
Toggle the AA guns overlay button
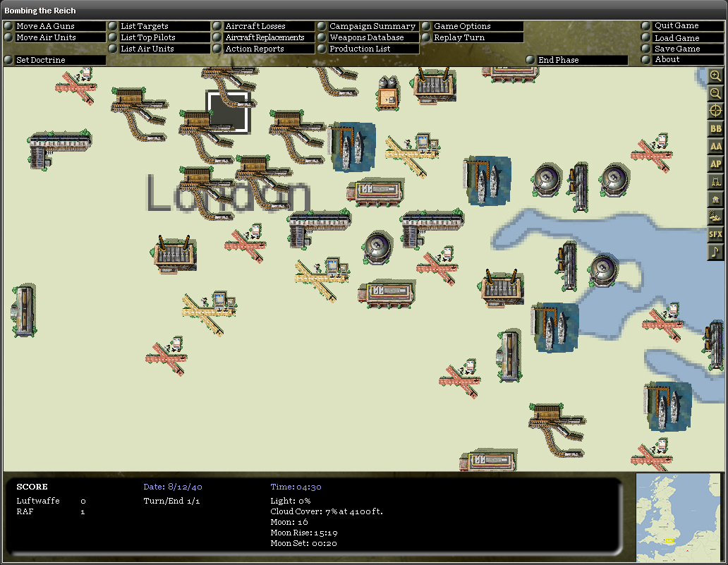point(715,147)
